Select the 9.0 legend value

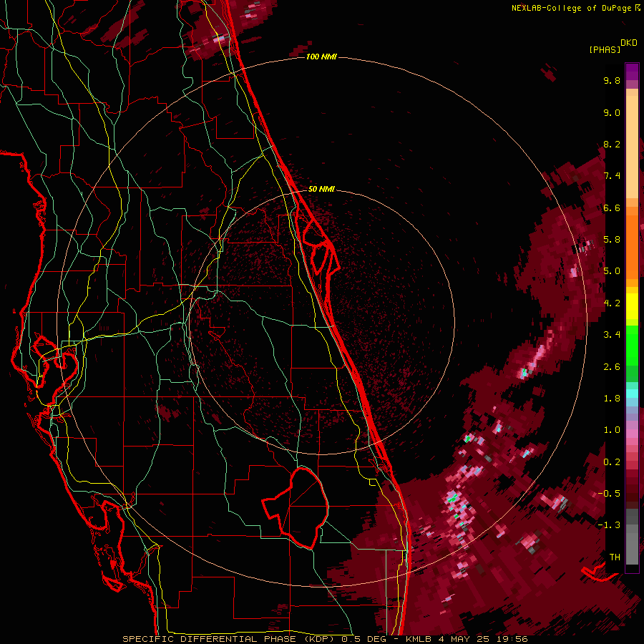(612, 112)
